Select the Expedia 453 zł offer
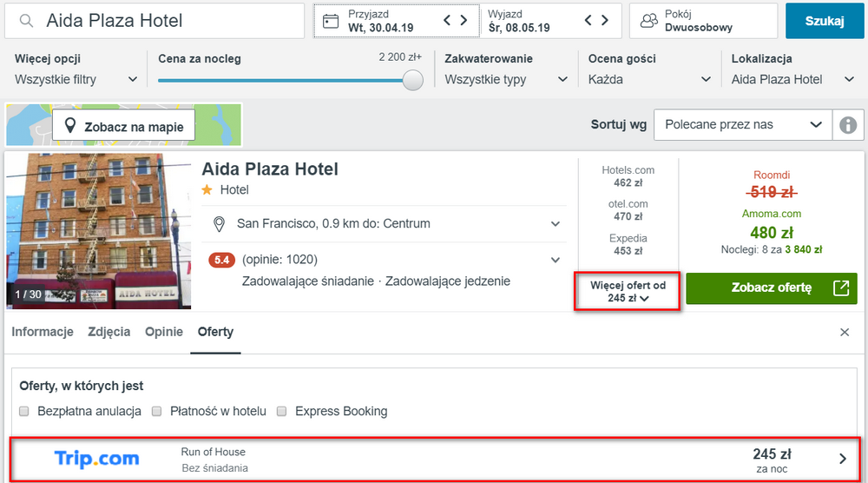 click(x=628, y=244)
